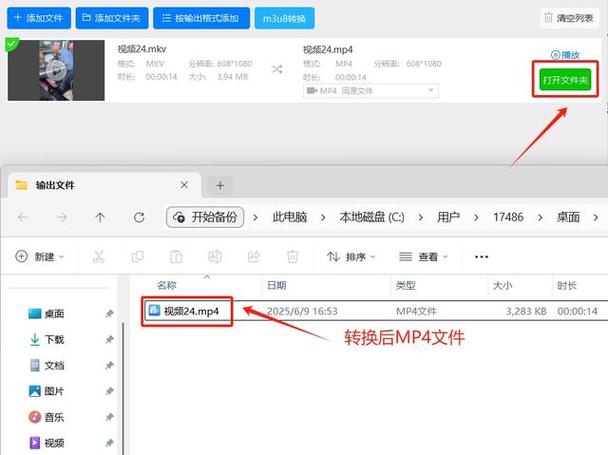
Task: Open the m3u8转换 tool
Action: [x=284, y=18]
